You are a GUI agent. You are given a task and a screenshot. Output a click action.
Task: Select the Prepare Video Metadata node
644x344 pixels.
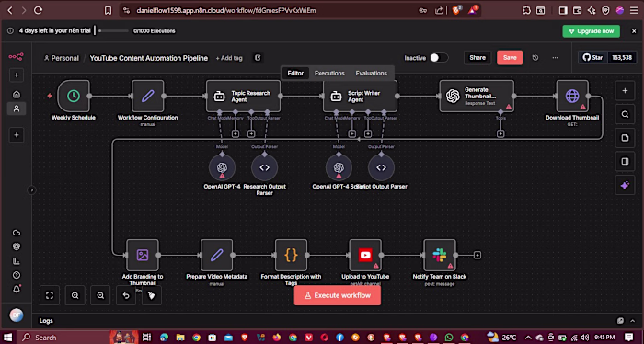click(x=217, y=255)
